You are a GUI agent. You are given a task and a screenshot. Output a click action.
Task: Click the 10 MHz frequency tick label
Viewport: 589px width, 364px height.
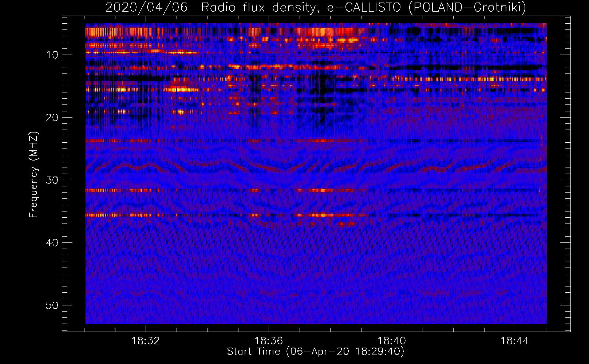52,55
